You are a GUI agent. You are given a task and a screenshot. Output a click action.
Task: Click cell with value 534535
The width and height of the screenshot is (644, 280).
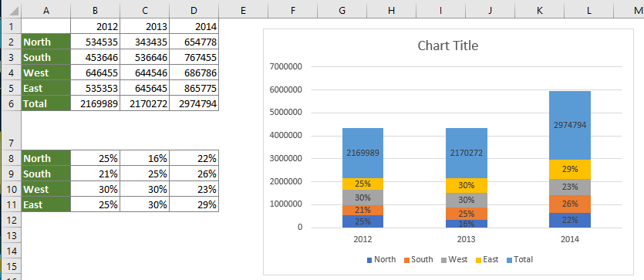coord(96,42)
